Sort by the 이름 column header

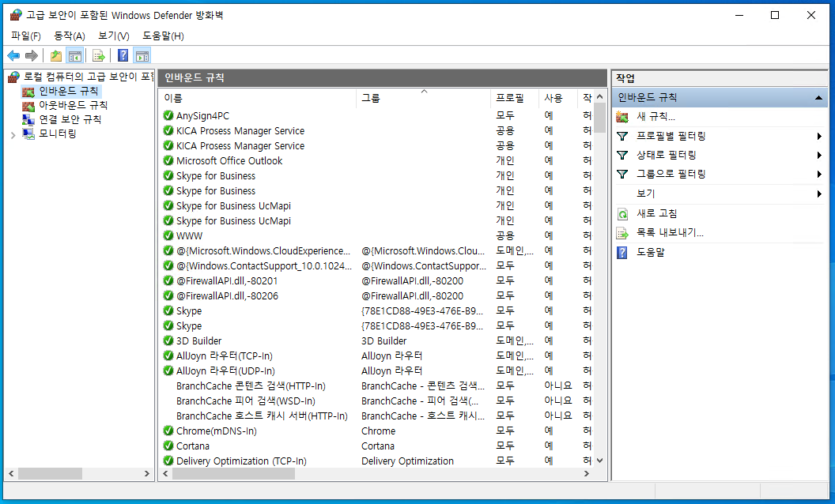click(258, 98)
